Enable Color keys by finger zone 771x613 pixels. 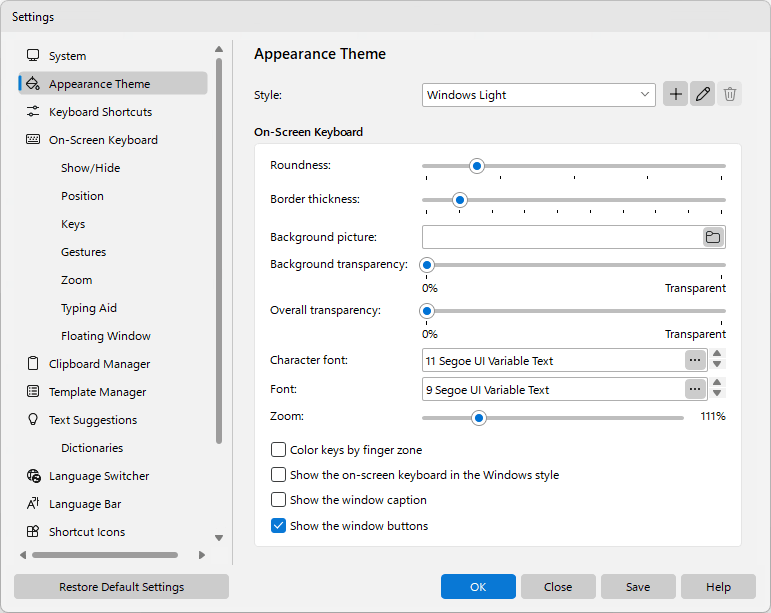[x=278, y=449]
